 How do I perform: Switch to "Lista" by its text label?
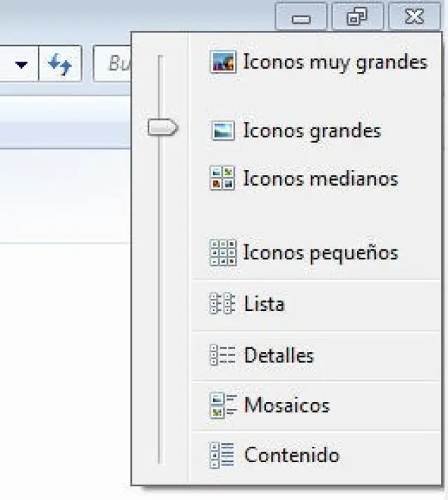[x=264, y=305]
